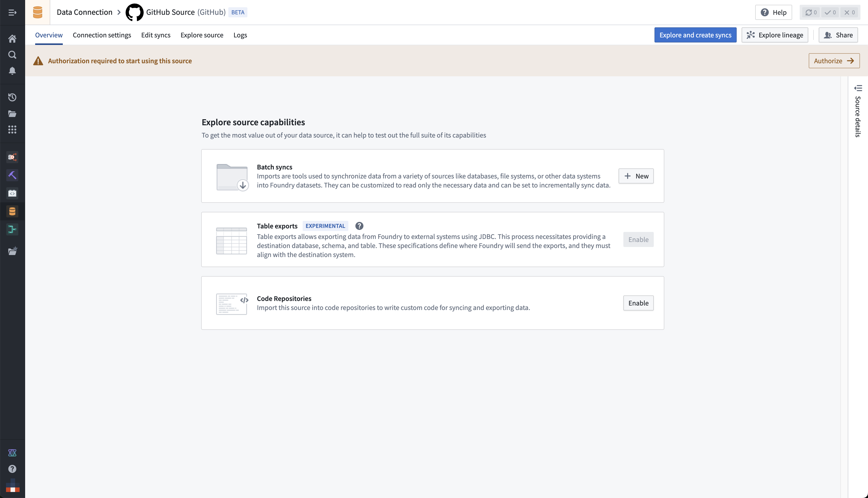Click the Authorize button in banner
The height and width of the screenshot is (498, 868).
834,61
